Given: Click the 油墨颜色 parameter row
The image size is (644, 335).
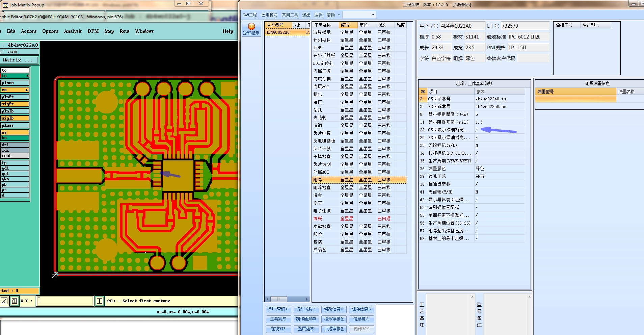Looking at the screenshot, I should 472,169.
